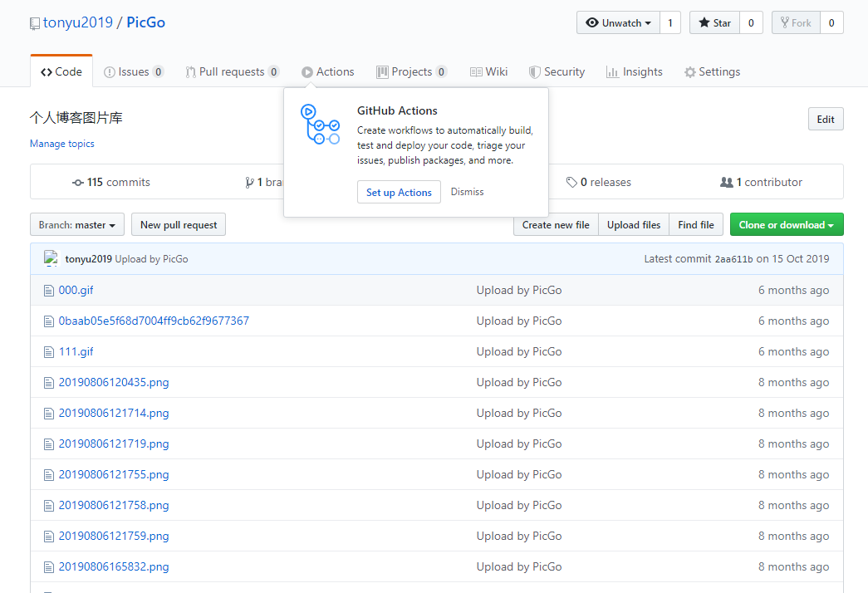This screenshot has height=593, width=868.
Task: Click the Manage topics link
Action: coord(62,144)
